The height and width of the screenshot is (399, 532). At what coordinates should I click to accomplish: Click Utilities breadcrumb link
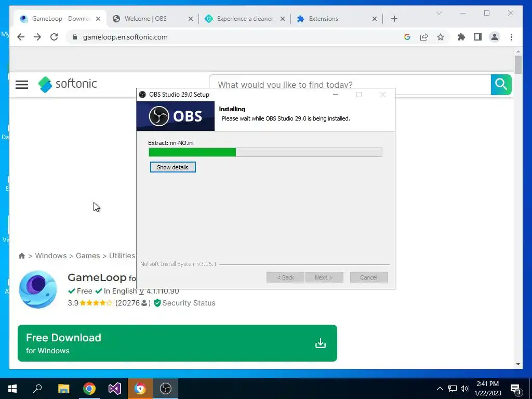[x=122, y=256]
